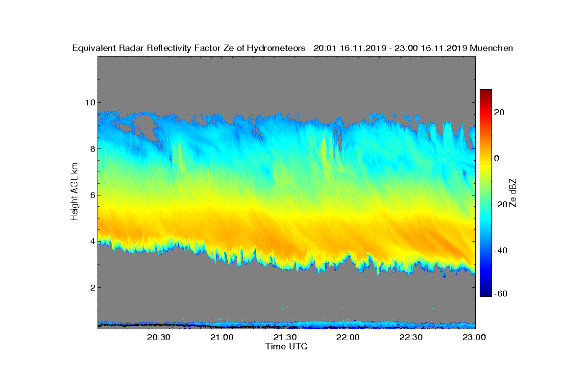The width and height of the screenshot is (588, 392).
Task: Click the height tick label 2
Action: pyautogui.click(x=92, y=287)
